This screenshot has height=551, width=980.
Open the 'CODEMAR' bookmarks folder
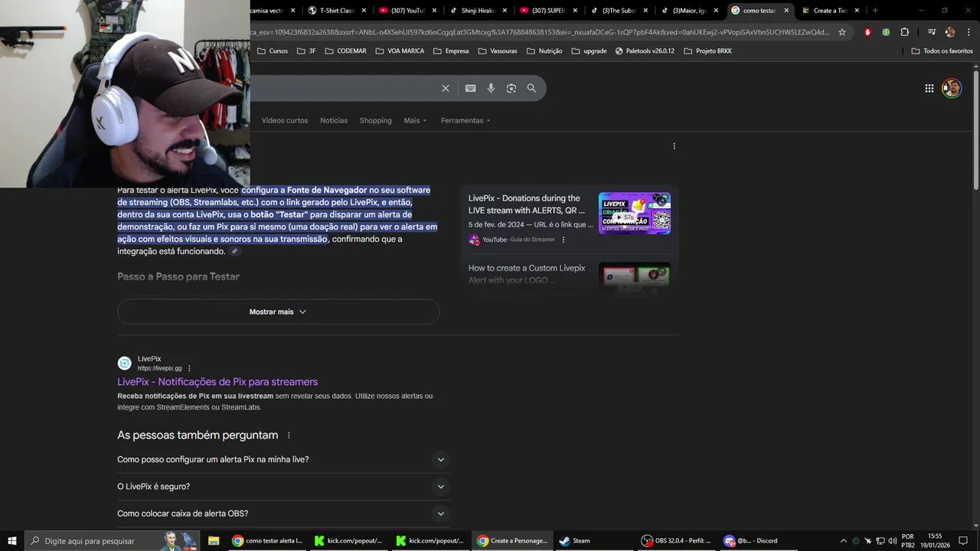(345, 51)
